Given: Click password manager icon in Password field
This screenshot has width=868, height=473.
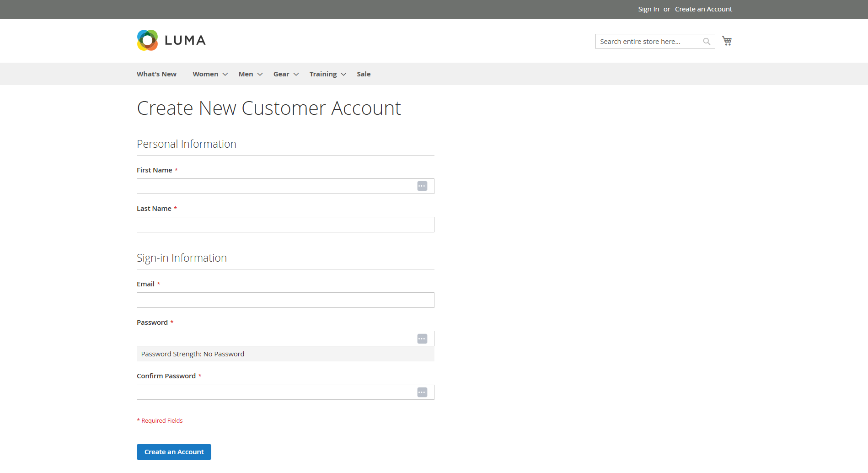Looking at the screenshot, I should coord(422,339).
